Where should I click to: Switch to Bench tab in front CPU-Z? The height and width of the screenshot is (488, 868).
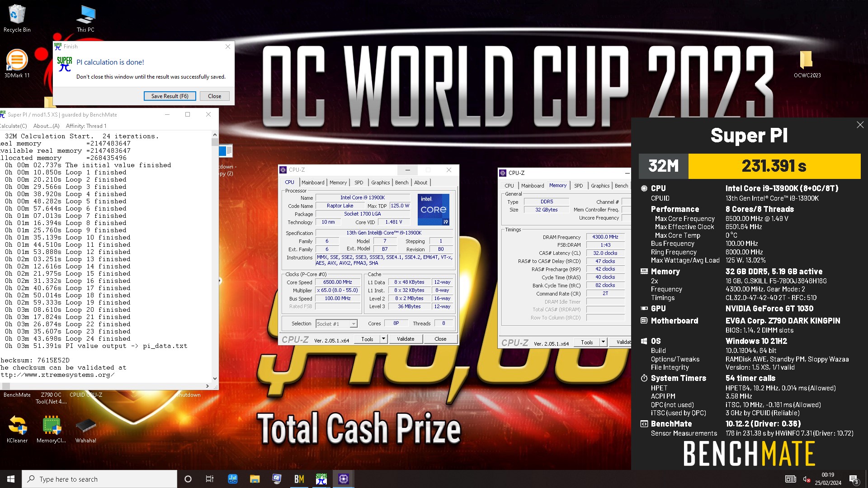pyautogui.click(x=401, y=183)
